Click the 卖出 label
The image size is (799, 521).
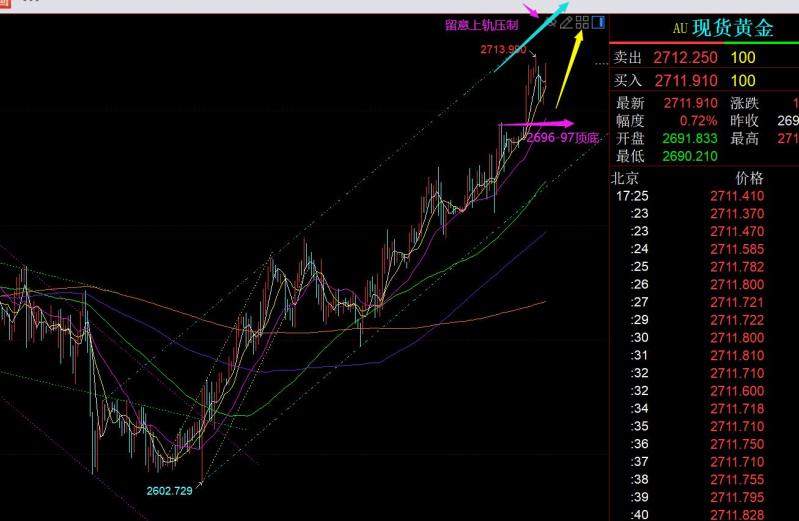click(x=627, y=58)
